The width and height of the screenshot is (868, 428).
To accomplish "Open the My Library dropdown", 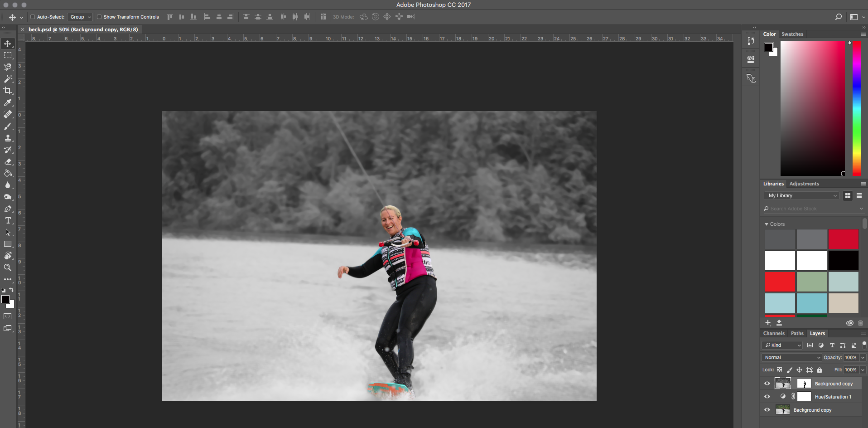I will click(802, 196).
